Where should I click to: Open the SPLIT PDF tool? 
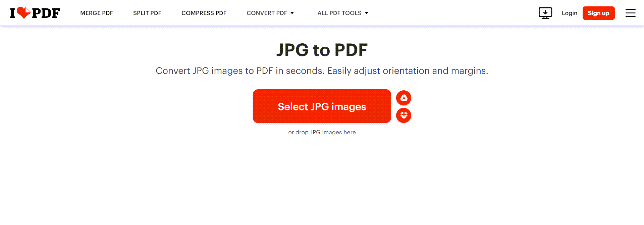click(147, 13)
